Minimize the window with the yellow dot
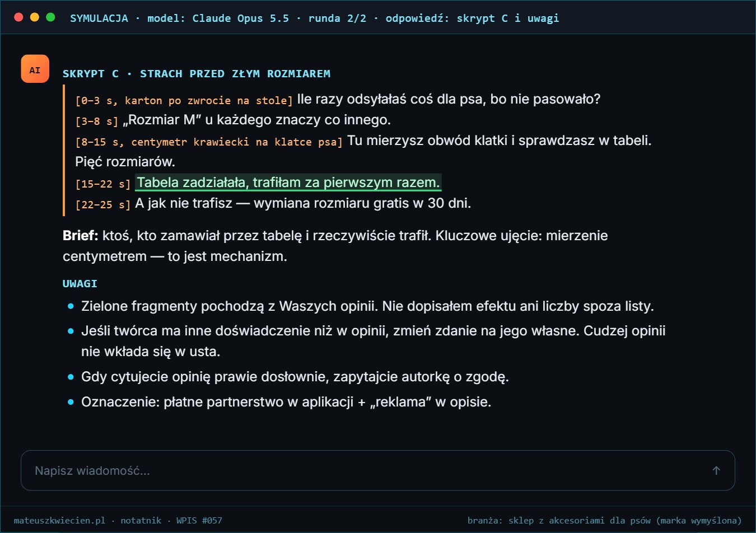This screenshot has height=533, width=756. (x=34, y=17)
